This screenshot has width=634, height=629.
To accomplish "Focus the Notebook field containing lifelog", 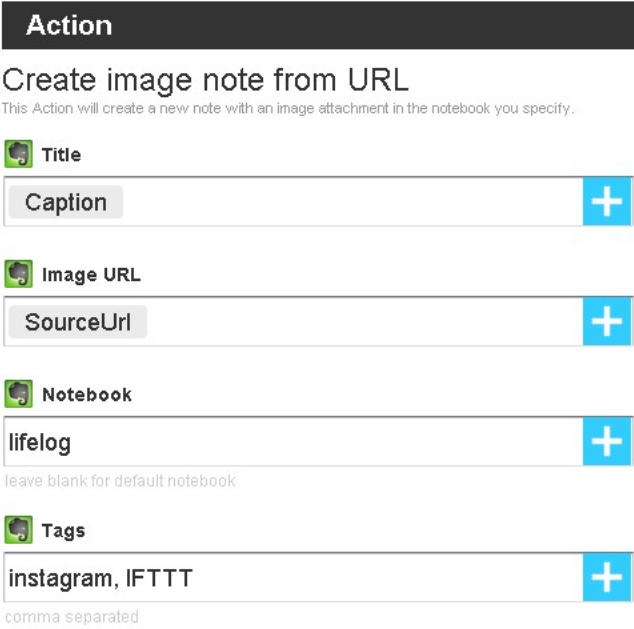I will coord(290,442).
